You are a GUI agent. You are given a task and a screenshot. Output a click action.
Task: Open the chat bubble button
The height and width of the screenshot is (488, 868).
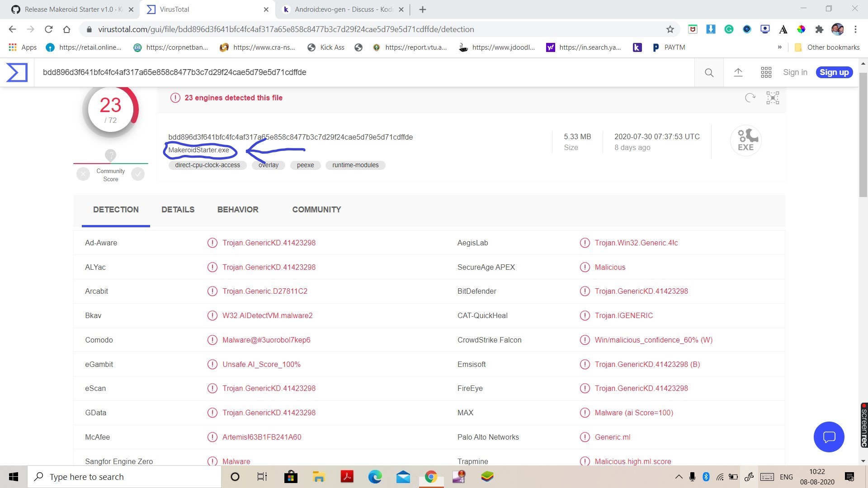coord(829,436)
